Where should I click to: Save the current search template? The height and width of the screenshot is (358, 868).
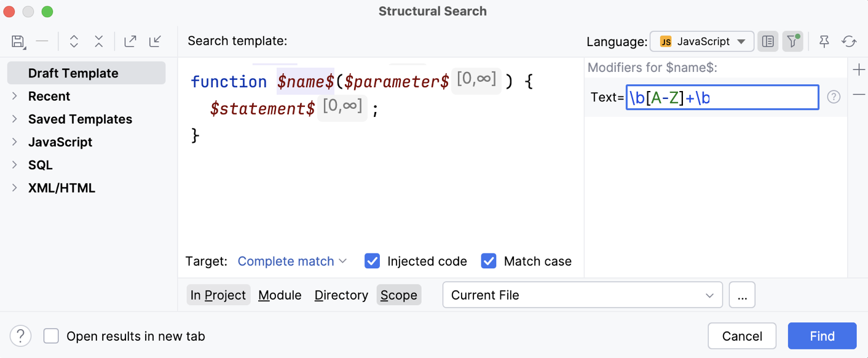(18, 41)
